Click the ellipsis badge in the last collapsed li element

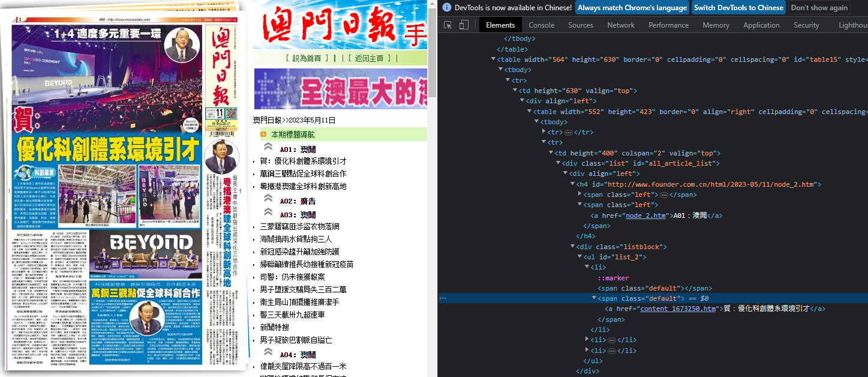[x=613, y=351]
